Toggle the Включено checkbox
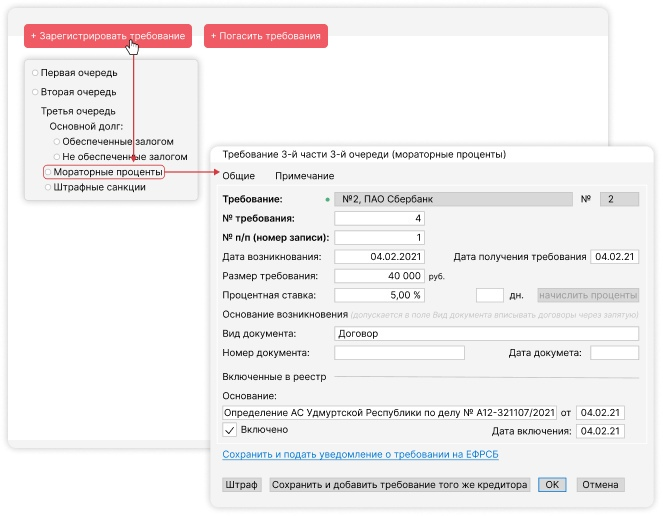Screen dimensions: 663x516 tap(230, 430)
